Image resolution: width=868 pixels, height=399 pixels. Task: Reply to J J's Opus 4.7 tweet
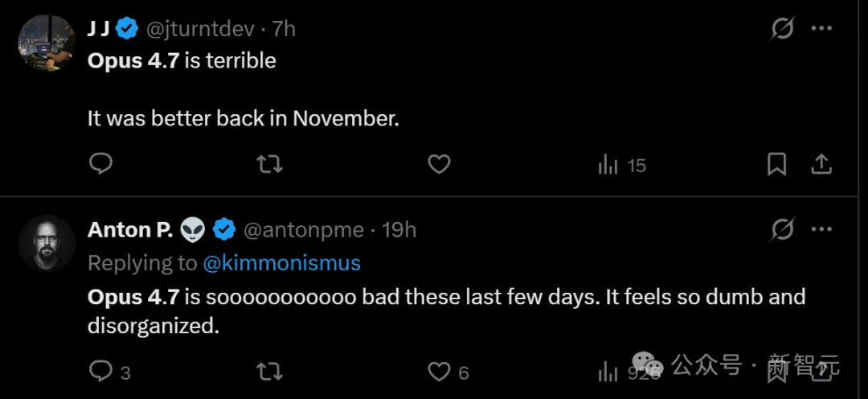pos(100,164)
